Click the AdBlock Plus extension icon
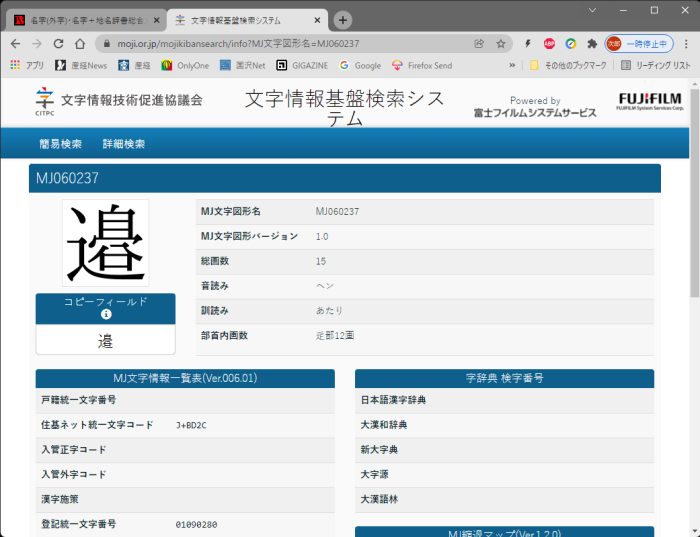 click(x=549, y=44)
